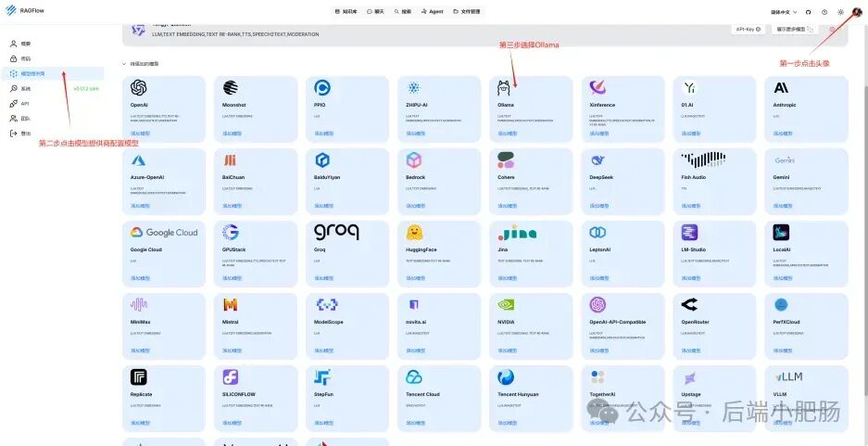
Task: Select the OpenAI logo card icon
Action: tap(138, 87)
